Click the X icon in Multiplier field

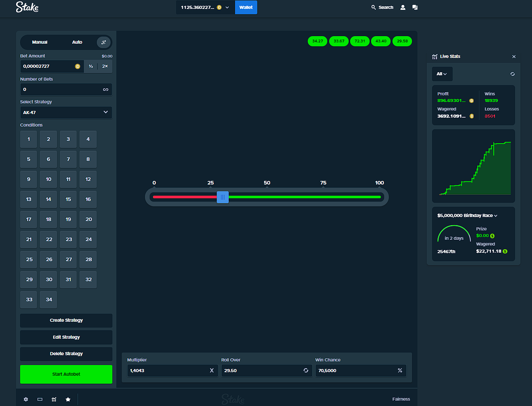tap(212, 370)
